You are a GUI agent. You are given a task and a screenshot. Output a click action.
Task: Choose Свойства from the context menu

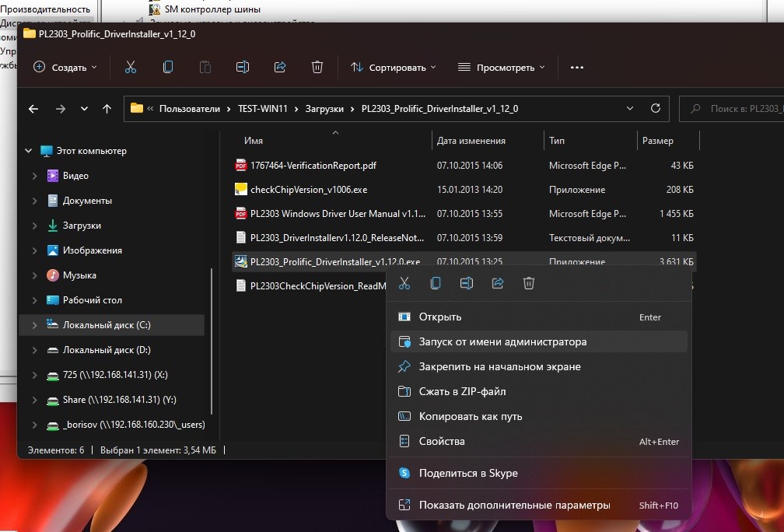click(x=442, y=442)
